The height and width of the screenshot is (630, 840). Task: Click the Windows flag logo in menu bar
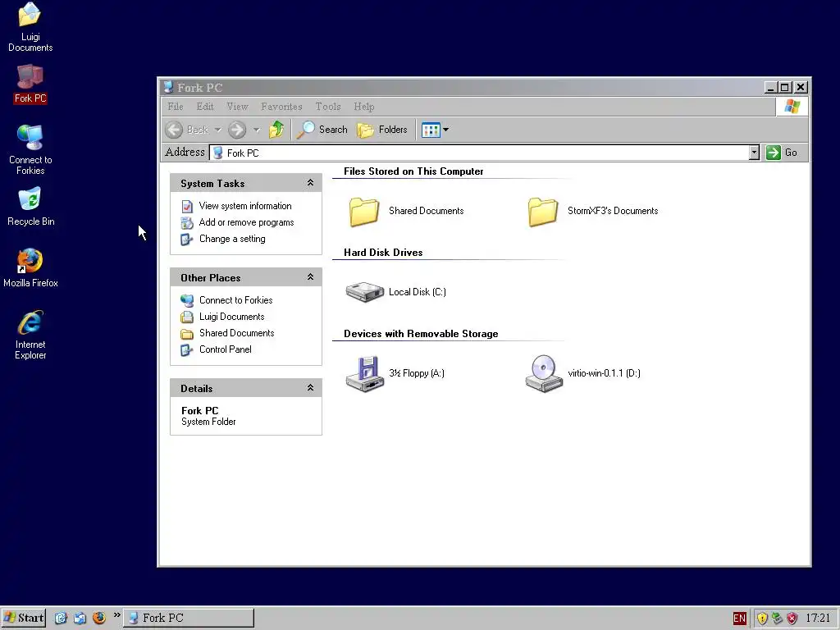[792, 107]
